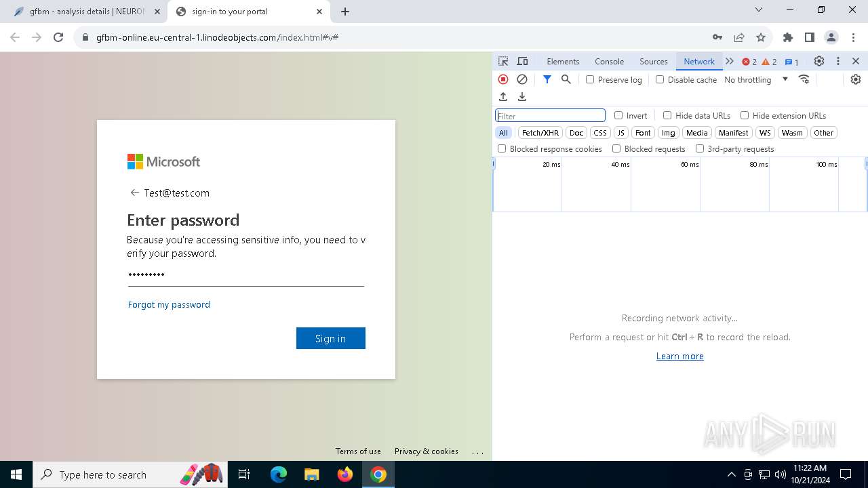
Task: Switch to the Console tab
Action: point(609,61)
